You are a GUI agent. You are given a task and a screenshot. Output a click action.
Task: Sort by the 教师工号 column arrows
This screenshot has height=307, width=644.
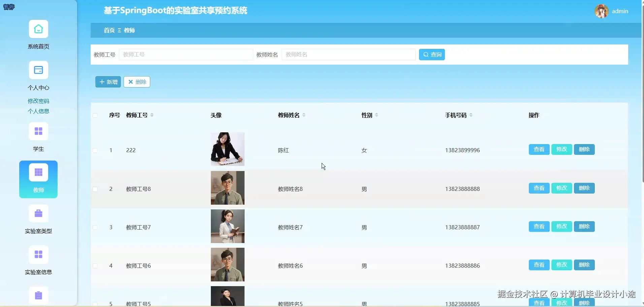pos(152,115)
